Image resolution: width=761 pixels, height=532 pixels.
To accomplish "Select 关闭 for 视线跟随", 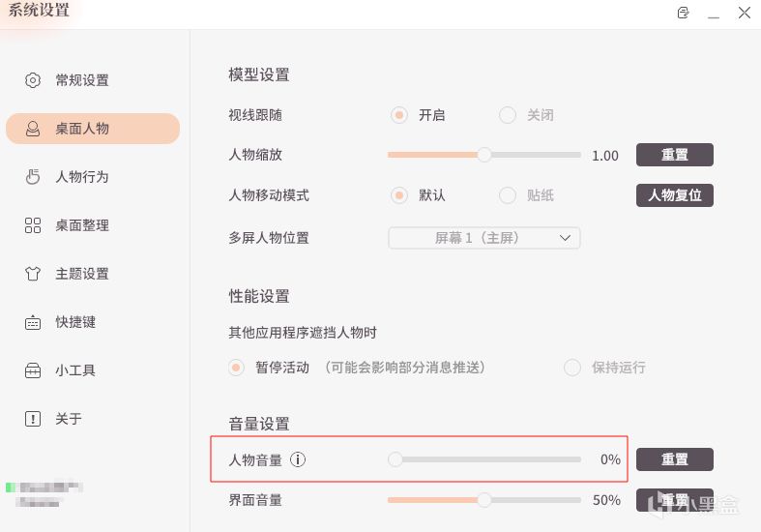I will [508, 115].
